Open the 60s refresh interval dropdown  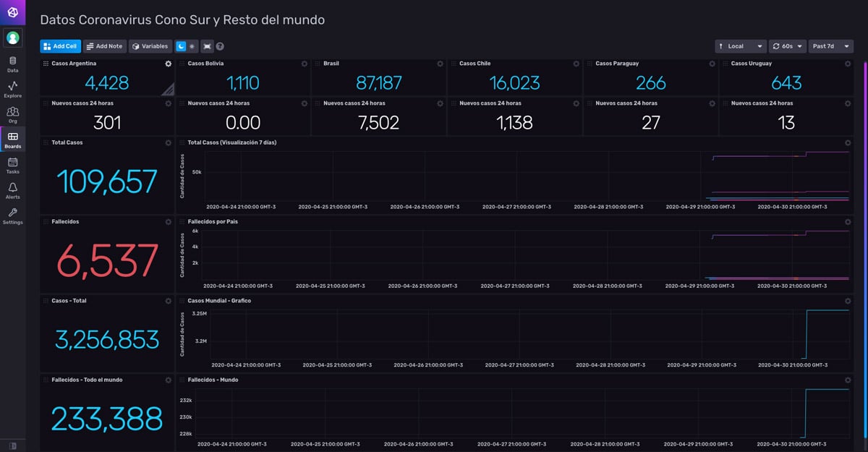tap(788, 46)
